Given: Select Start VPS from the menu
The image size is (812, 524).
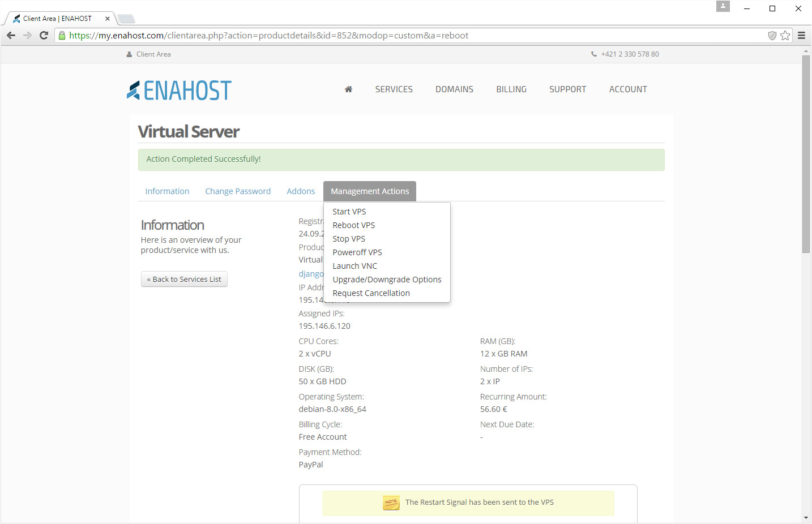Looking at the screenshot, I should click(349, 212).
